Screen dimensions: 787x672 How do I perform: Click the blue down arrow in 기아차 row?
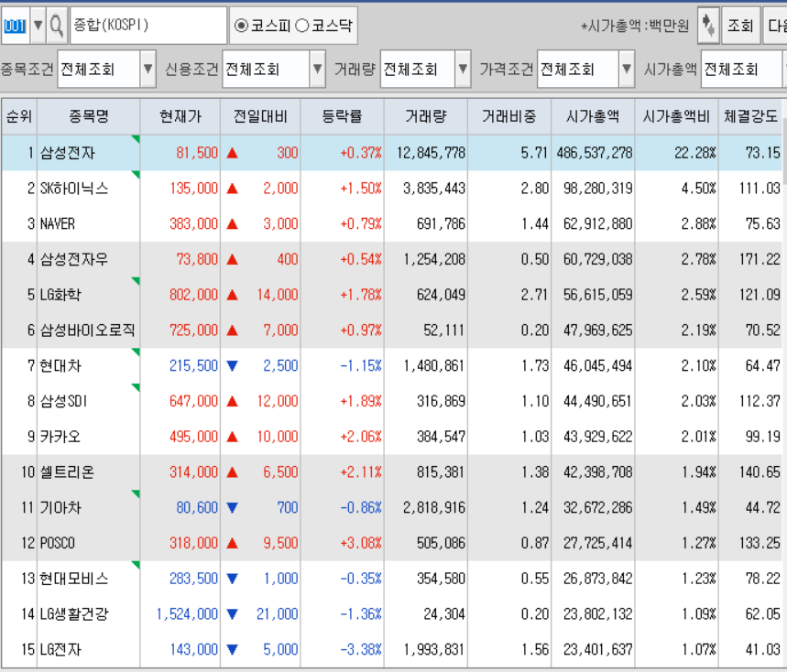coord(233,508)
